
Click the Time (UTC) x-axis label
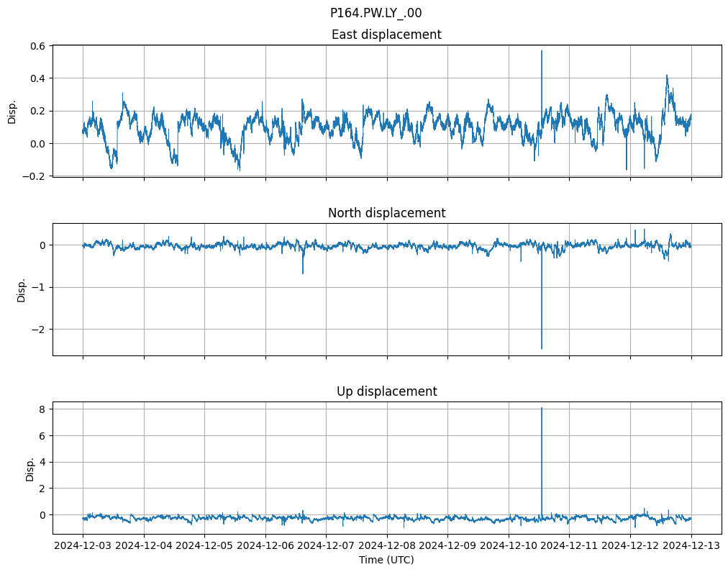click(386, 560)
